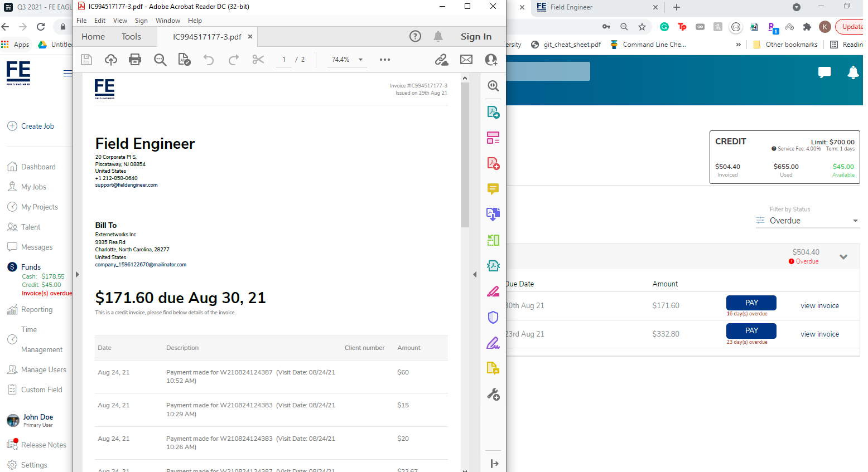Open the Window menu in Acrobat

pos(168,21)
